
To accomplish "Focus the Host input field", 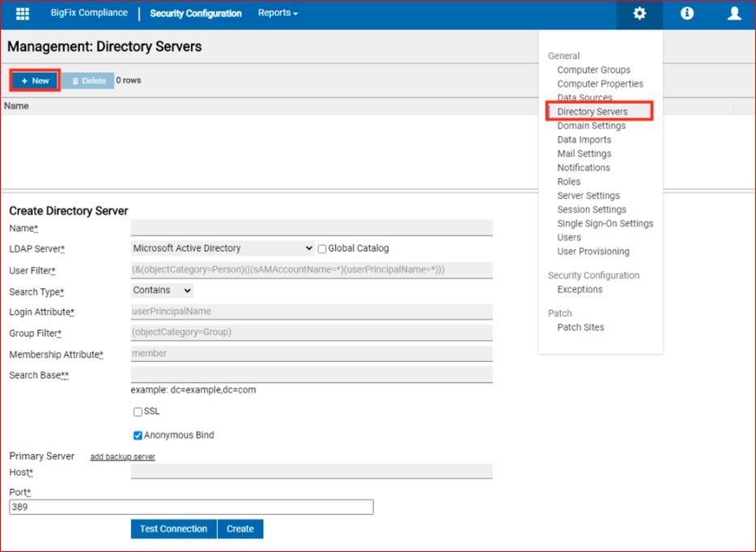I will [312, 471].
